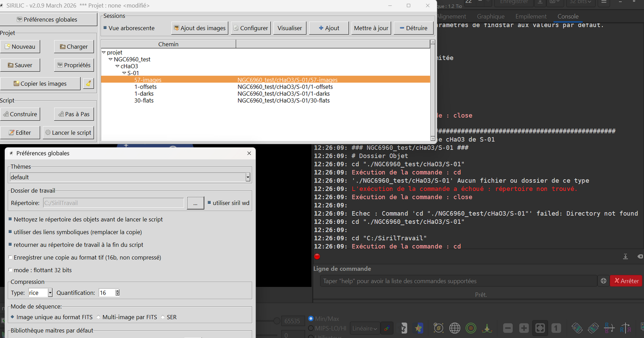Toggle the 'utiliser siril wd' checkbox
The height and width of the screenshot is (338, 644).
point(210,203)
